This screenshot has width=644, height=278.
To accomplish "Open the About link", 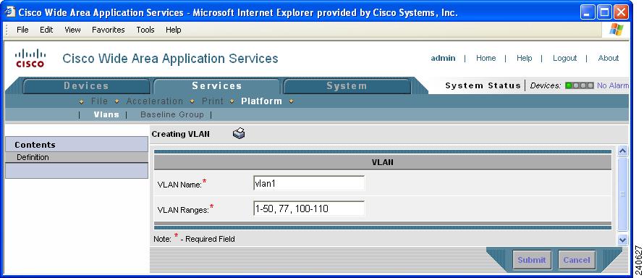I will (x=609, y=59).
